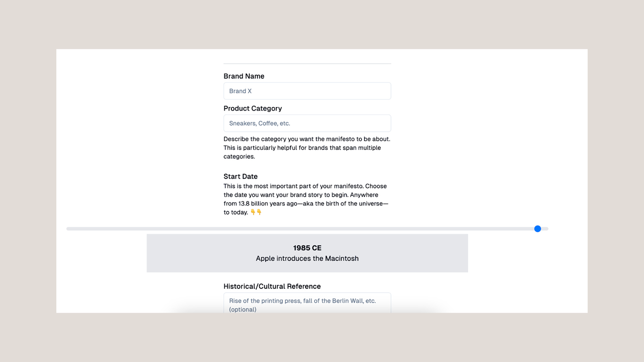The height and width of the screenshot is (362, 644).
Task: Focus the Product Category text box
Action: click(307, 123)
